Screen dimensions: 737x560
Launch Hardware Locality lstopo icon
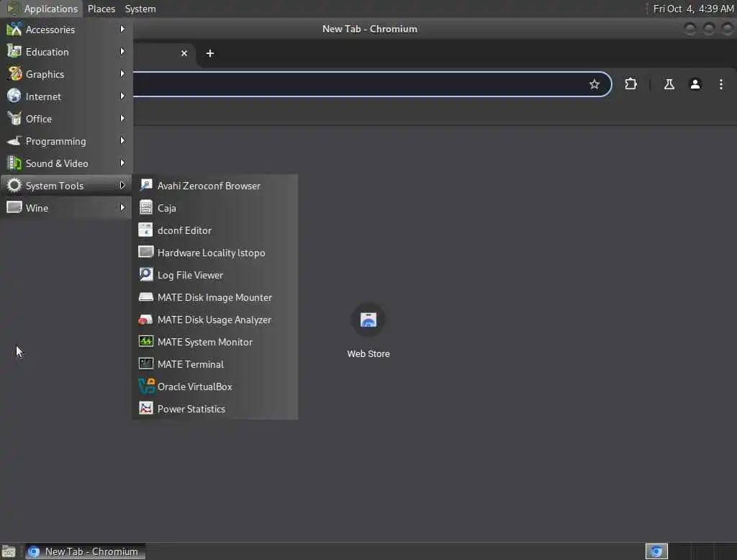tap(145, 252)
